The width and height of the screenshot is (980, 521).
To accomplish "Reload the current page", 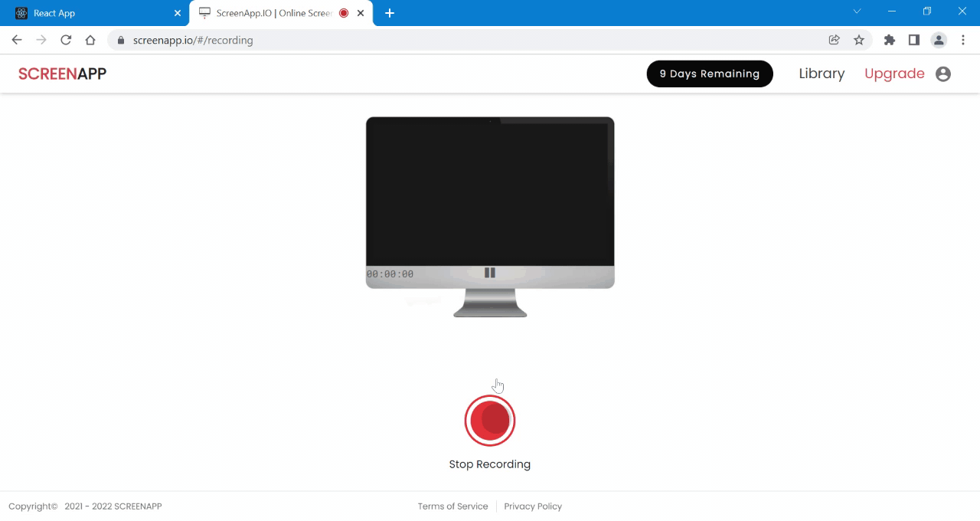I will pos(66,40).
